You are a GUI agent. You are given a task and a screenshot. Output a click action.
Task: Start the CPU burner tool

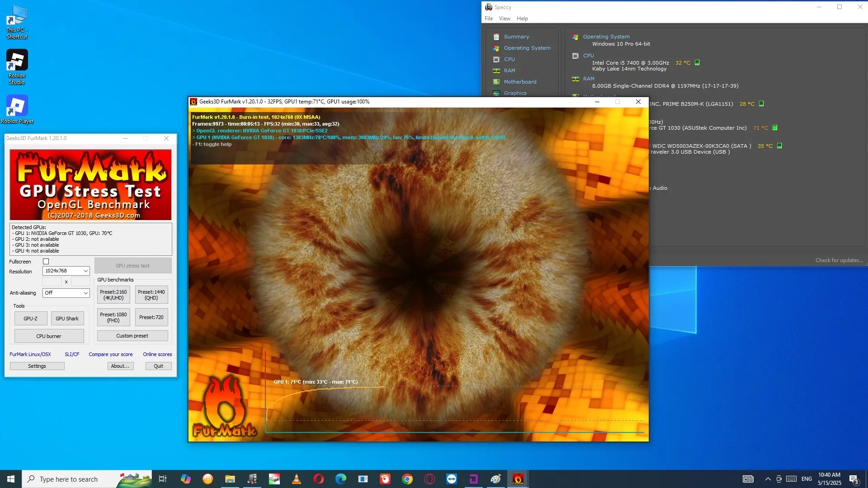(x=49, y=336)
